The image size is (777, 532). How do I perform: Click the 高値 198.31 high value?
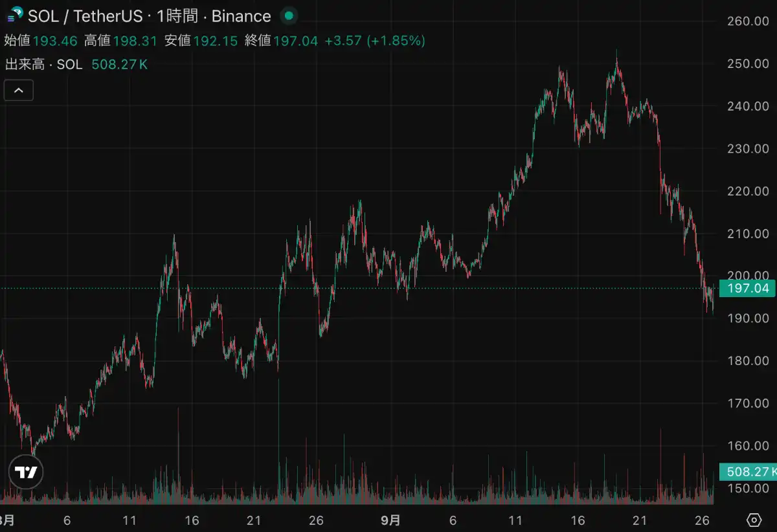(x=121, y=41)
